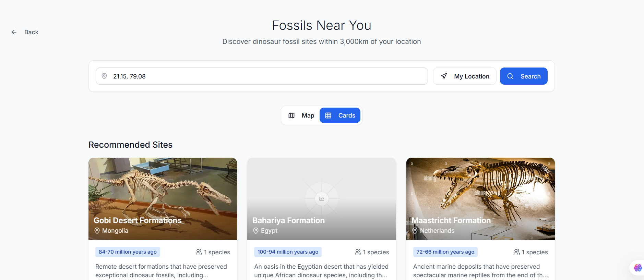Click the magnifying glass search icon

coord(510,76)
